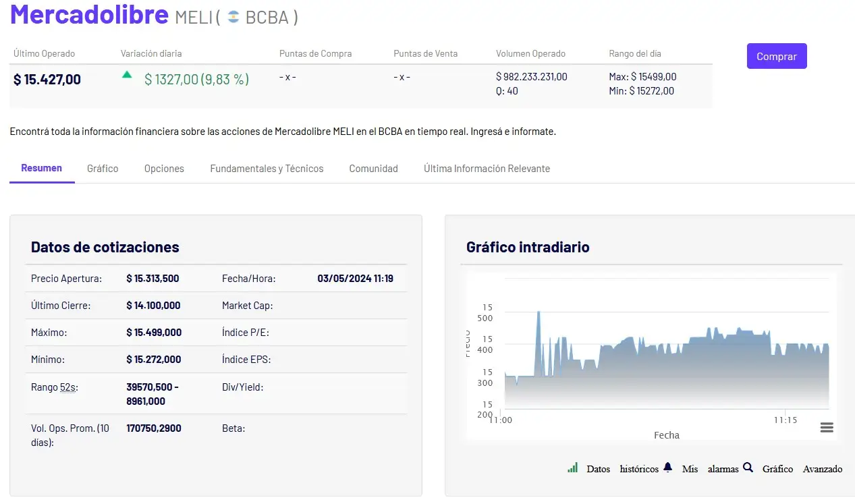Click the Gráfico intradiario heading

tap(528, 247)
